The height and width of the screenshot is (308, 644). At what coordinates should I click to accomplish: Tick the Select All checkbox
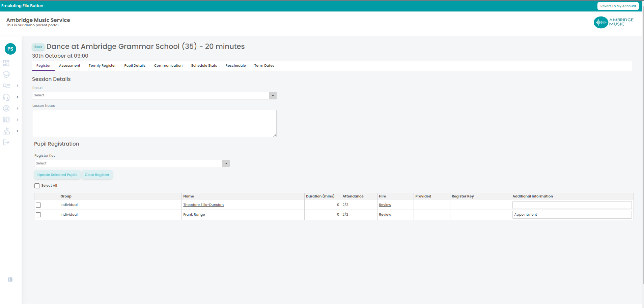tap(37, 186)
